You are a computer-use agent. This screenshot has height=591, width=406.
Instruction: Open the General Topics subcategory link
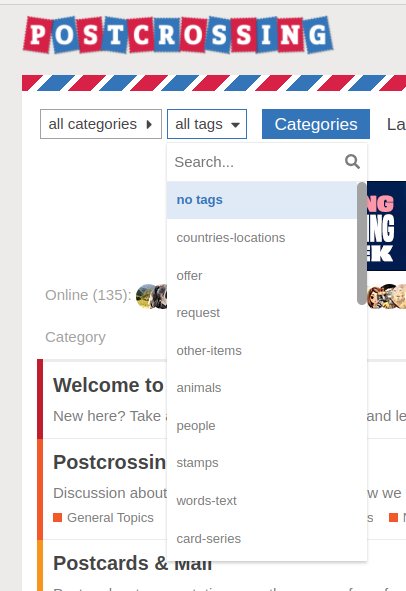pos(110,518)
